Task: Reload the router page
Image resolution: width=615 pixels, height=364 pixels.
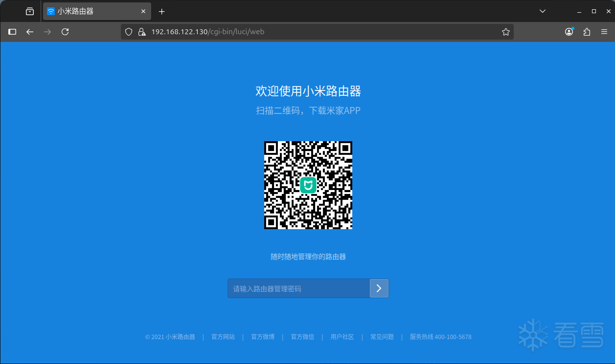Action: [x=65, y=32]
